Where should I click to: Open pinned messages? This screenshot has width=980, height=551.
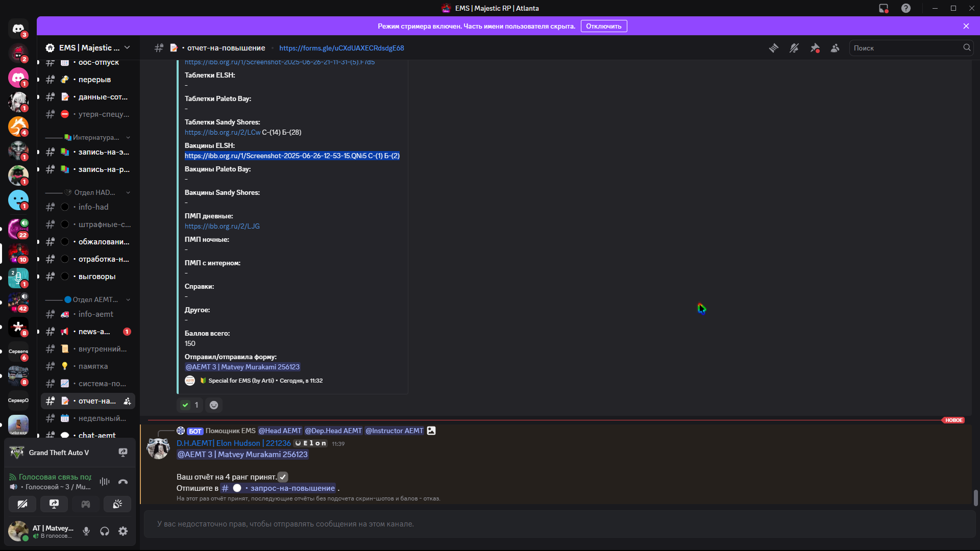(x=815, y=48)
